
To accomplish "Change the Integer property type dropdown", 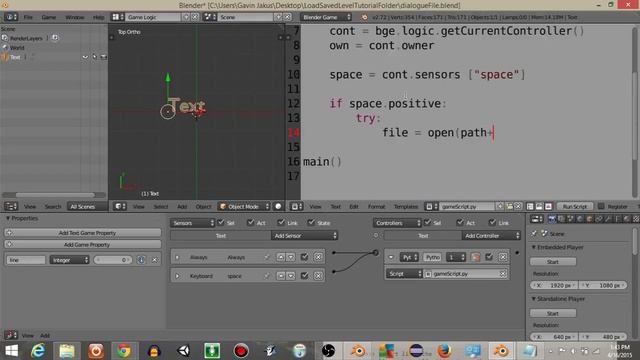I will pos(69,260).
